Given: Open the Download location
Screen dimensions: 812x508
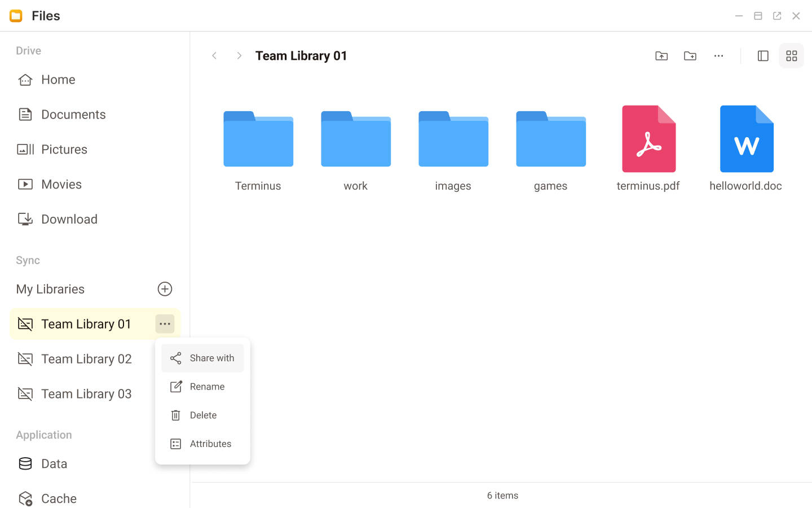Looking at the screenshot, I should pyautogui.click(x=95, y=220).
